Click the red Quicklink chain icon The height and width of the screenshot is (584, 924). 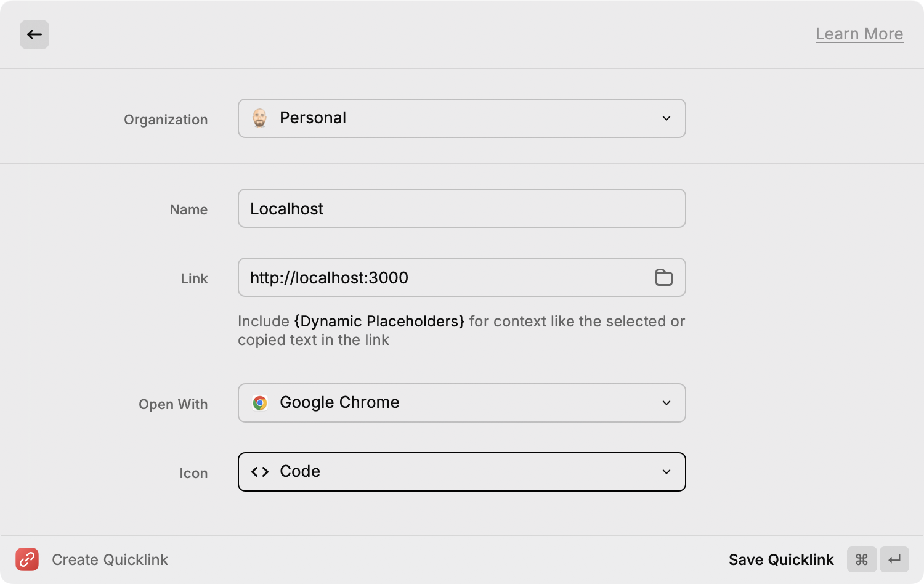coord(27,559)
